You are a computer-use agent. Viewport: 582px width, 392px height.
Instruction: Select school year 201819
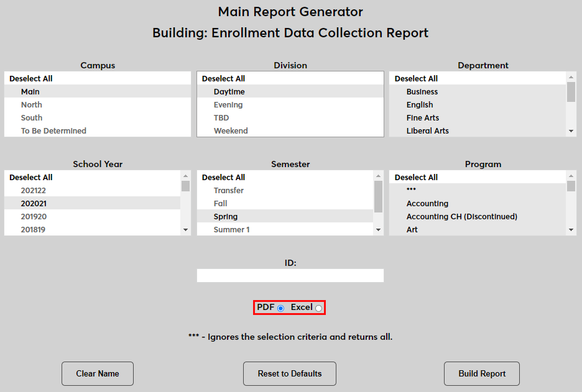point(93,229)
